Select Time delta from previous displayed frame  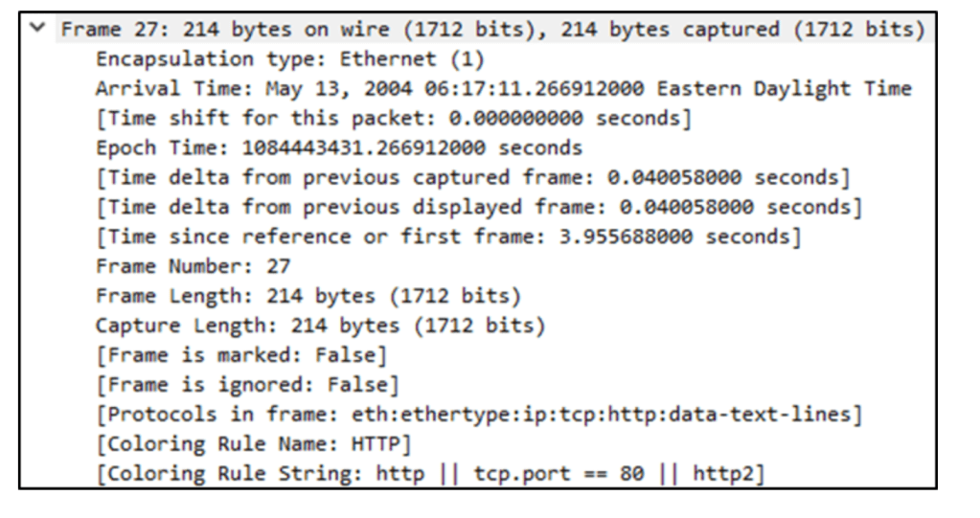click(478, 208)
